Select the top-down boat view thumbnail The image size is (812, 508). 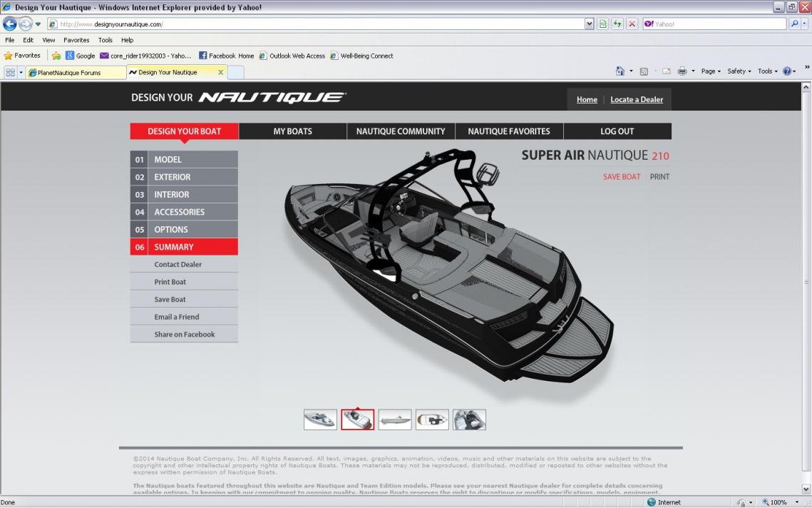432,420
